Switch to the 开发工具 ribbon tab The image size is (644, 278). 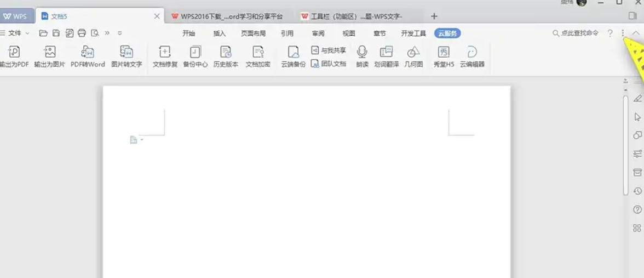(413, 34)
